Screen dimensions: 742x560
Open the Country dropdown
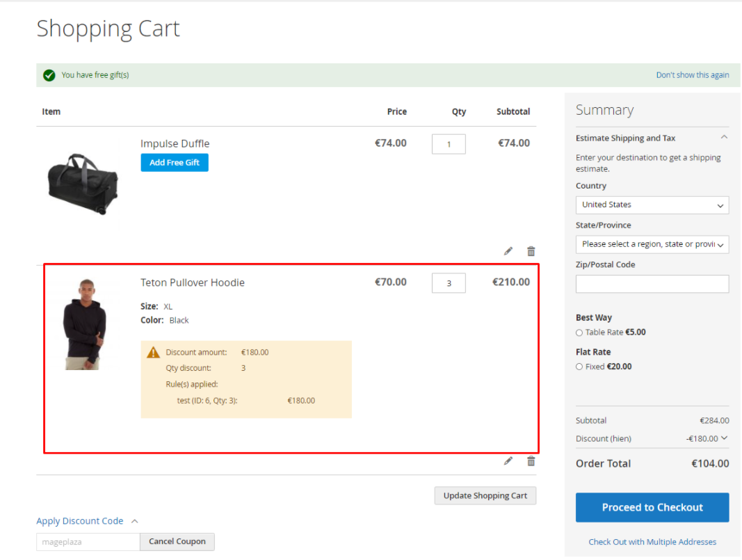pyautogui.click(x=652, y=205)
